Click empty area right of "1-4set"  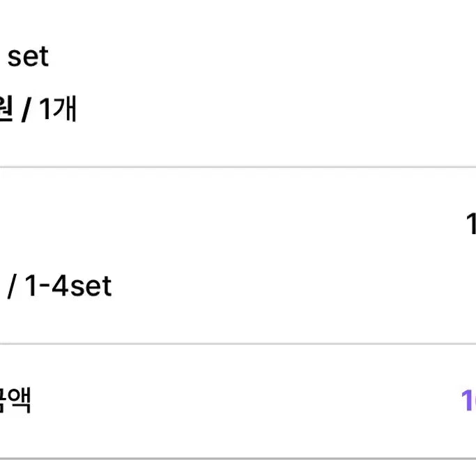tap(279, 286)
